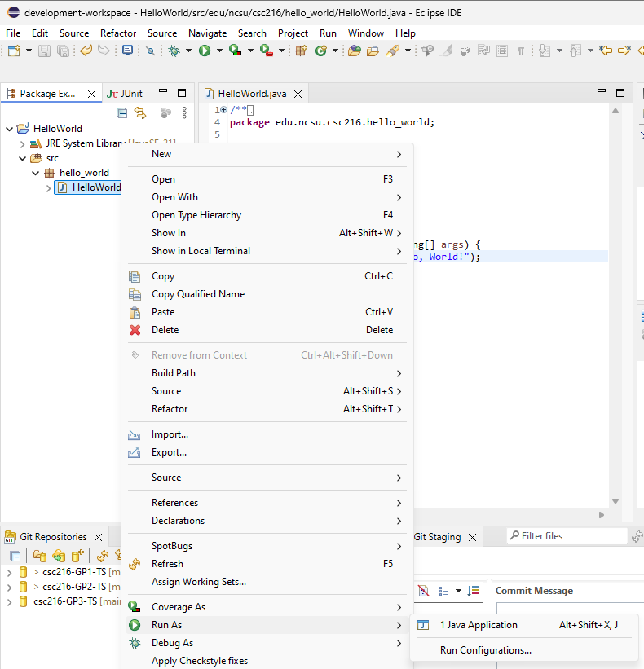
Task: Select Refactor in the context menu
Action: (x=267, y=409)
